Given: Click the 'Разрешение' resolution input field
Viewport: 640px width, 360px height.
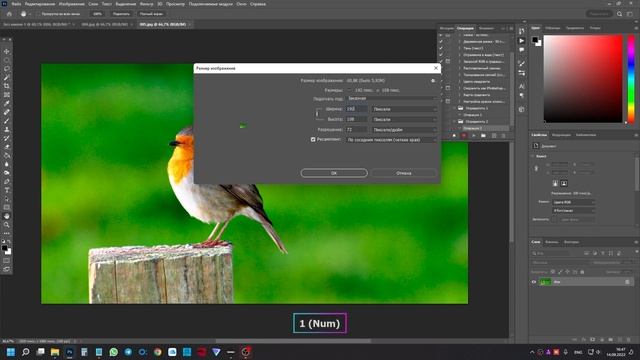Looking at the screenshot, I should click(356, 129).
